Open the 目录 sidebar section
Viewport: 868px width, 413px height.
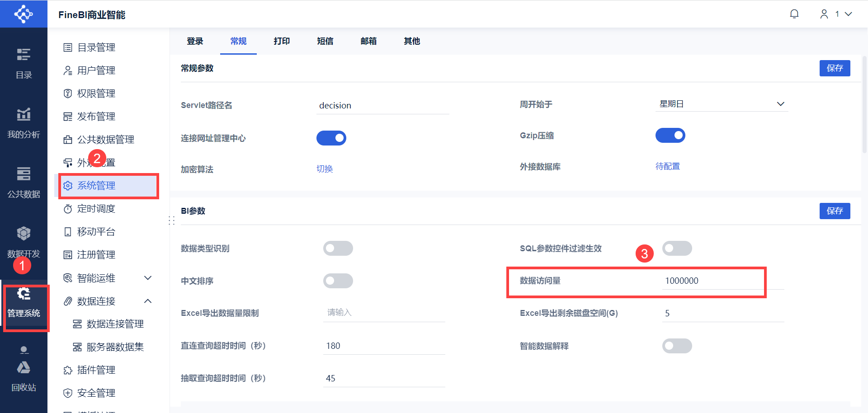pos(24,63)
